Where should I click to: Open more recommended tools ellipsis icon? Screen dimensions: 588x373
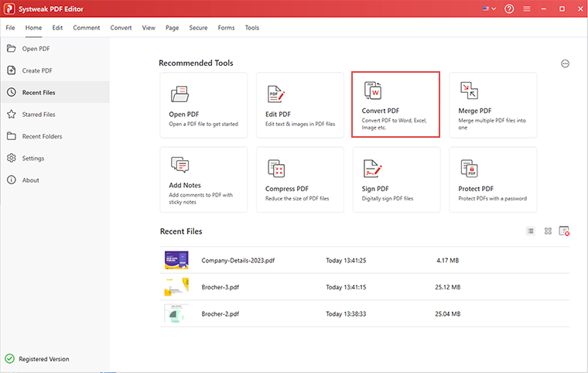(565, 63)
